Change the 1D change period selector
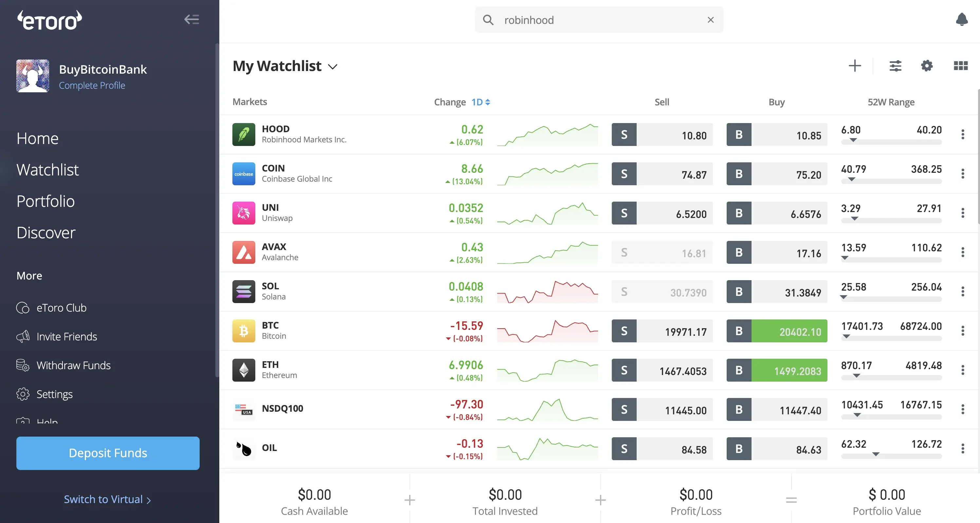Screen dimensions: 980x523 [x=481, y=102]
